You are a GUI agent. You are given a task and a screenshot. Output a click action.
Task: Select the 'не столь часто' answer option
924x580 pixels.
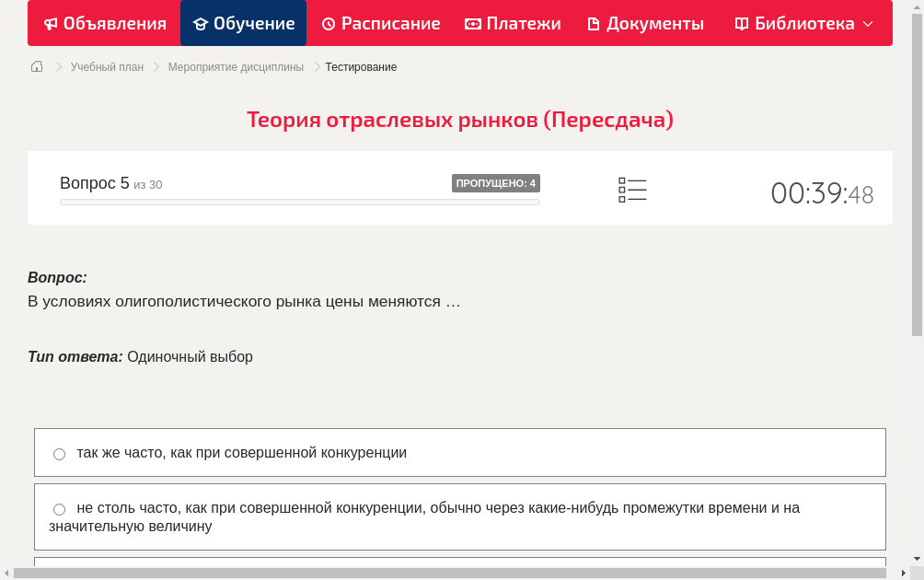tap(59, 509)
